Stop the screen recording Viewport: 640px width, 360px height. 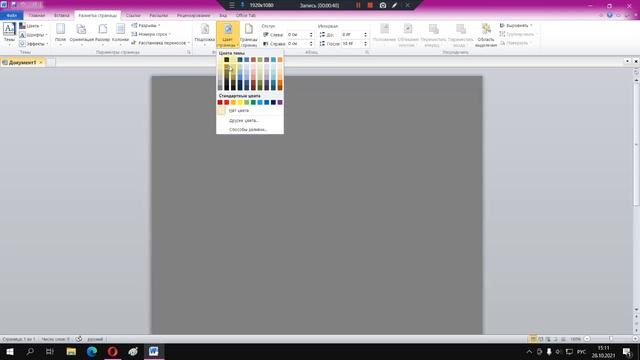tap(370, 5)
